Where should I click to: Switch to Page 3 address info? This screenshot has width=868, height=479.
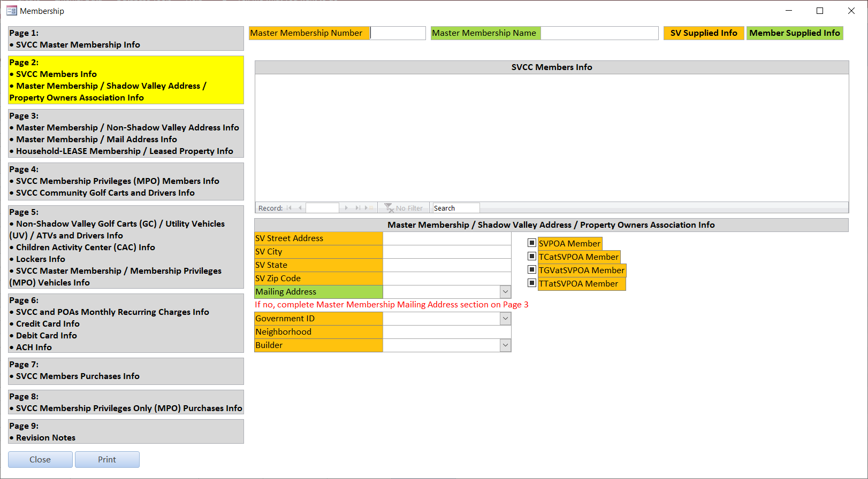point(126,133)
